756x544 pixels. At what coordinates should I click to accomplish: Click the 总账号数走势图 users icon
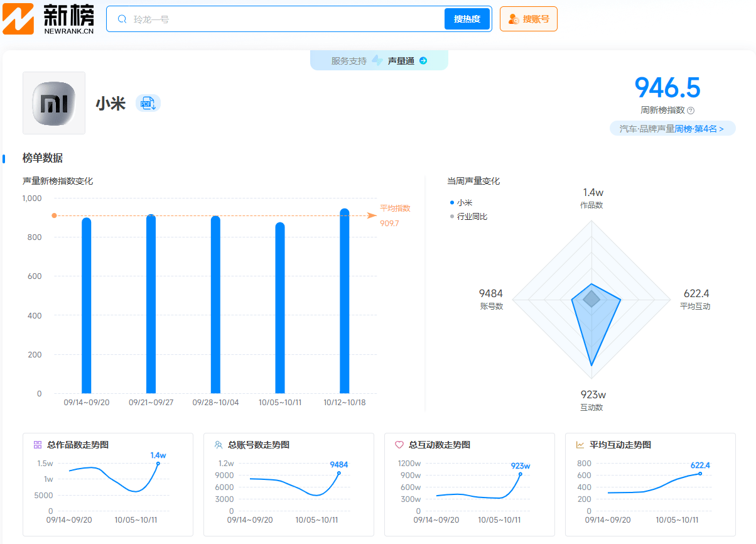click(x=219, y=445)
